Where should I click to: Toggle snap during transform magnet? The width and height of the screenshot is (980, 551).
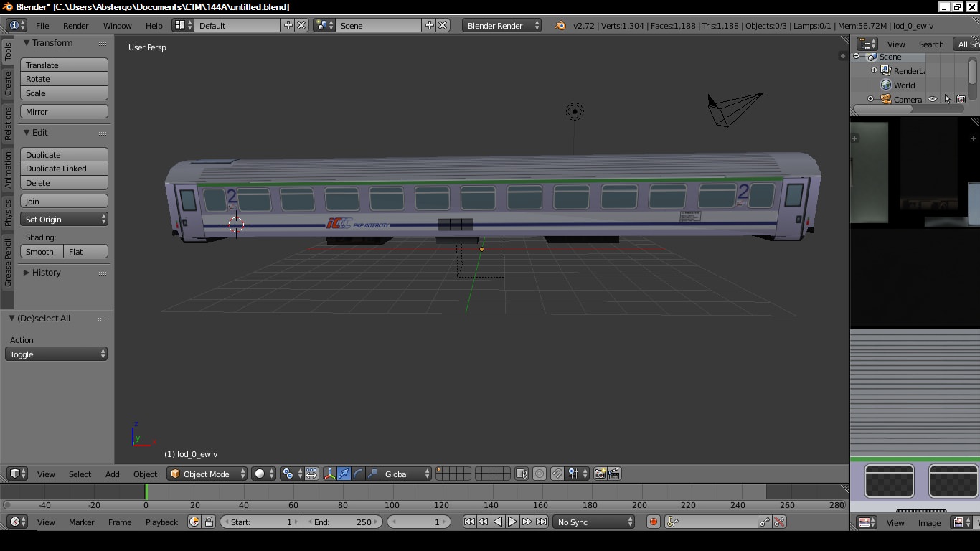point(557,474)
